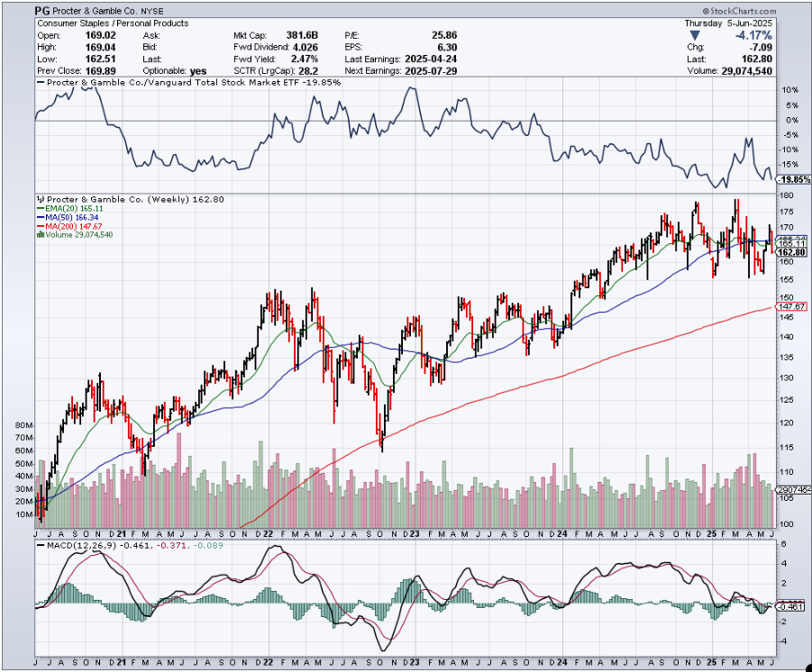Click the Procter & Gamble Co. company name in header

click(x=96, y=11)
